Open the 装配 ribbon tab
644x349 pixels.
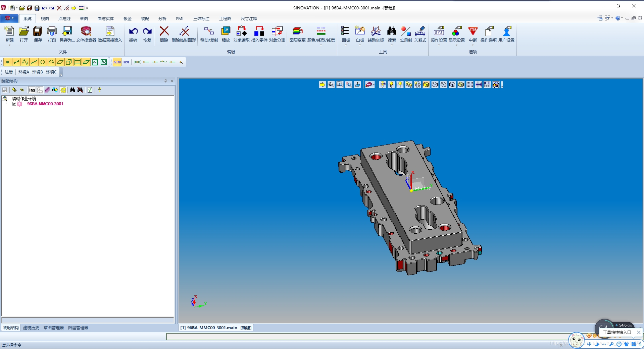(145, 18)
